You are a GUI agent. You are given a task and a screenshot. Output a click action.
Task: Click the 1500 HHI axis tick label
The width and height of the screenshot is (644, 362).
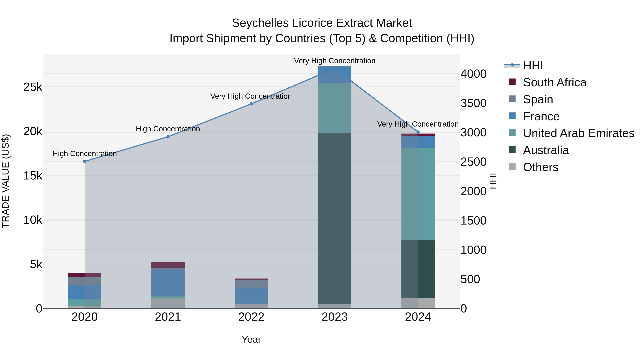click(474, 221)
